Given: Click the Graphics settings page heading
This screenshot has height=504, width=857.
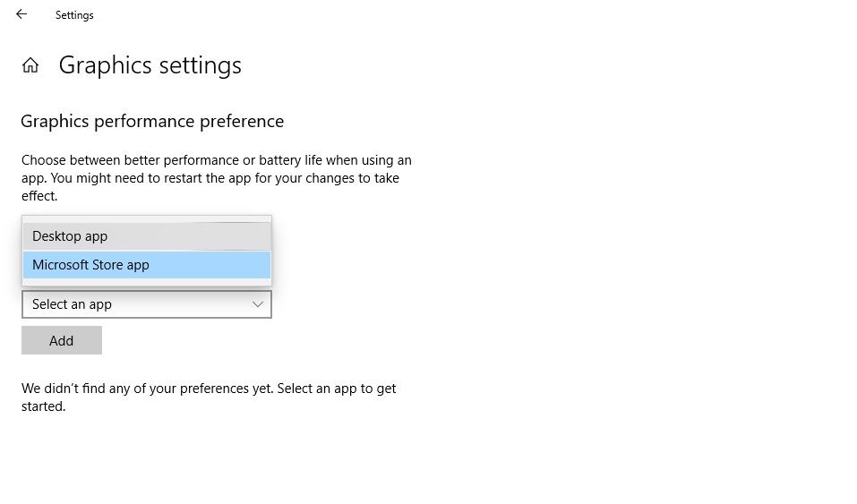Looking at the screenshot, I should (150, 65).
